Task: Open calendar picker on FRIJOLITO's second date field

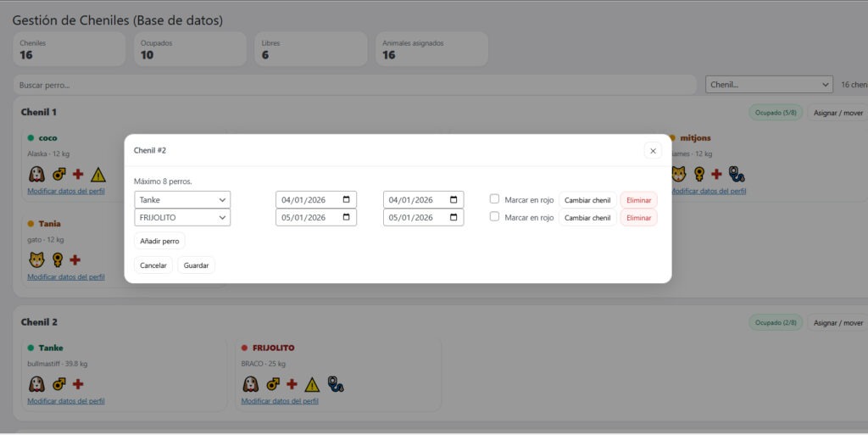Action: [x=453, y=217]
